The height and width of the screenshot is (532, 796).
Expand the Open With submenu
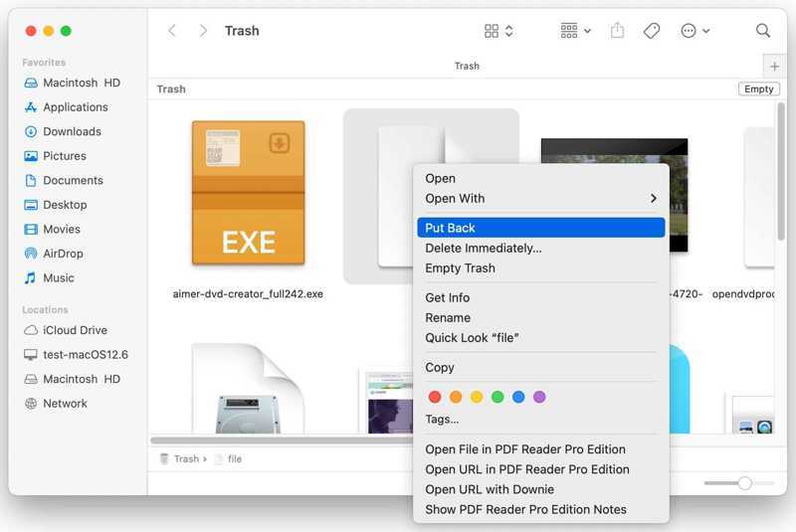(540, 199)
